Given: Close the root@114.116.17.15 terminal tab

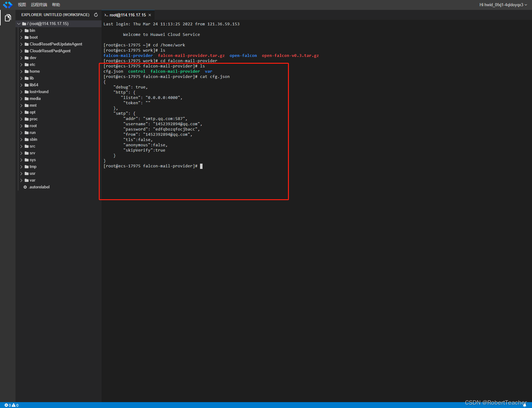Looking at the screenshot, I should pos(150,15).
